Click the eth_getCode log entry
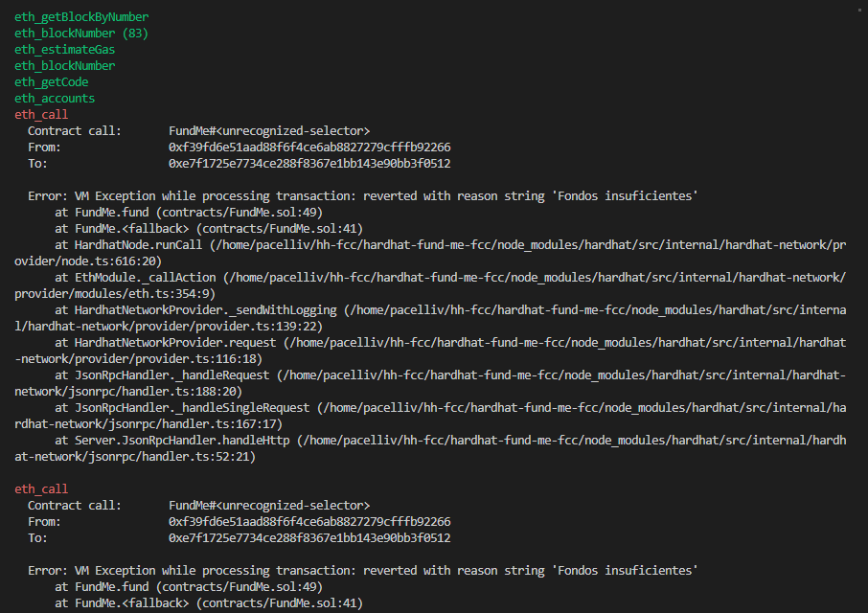868x613 pixels. [52, 81]
